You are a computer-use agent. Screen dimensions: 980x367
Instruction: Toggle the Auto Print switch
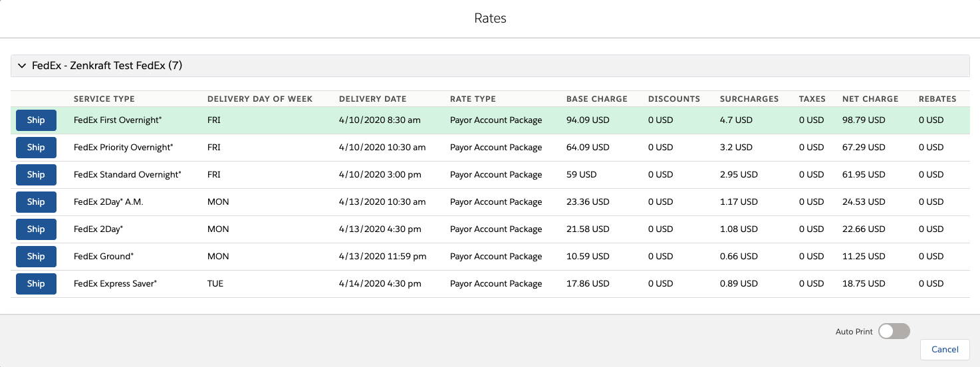pos(894,331)
